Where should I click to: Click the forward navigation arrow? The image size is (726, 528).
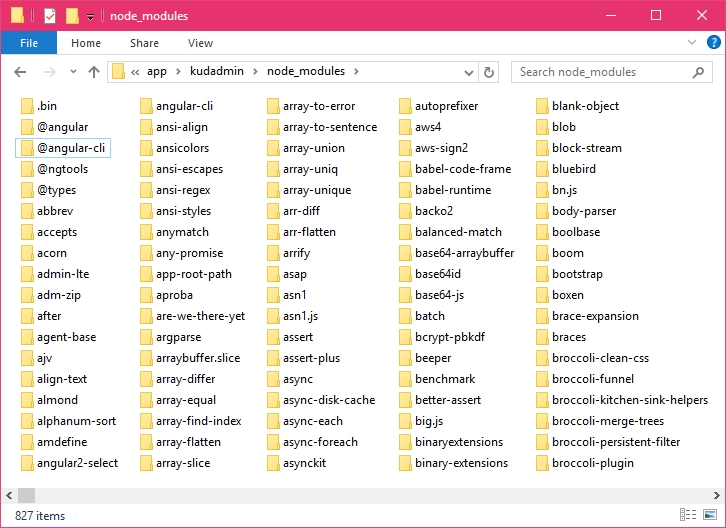pyautogui.click(x=50, y=72)
